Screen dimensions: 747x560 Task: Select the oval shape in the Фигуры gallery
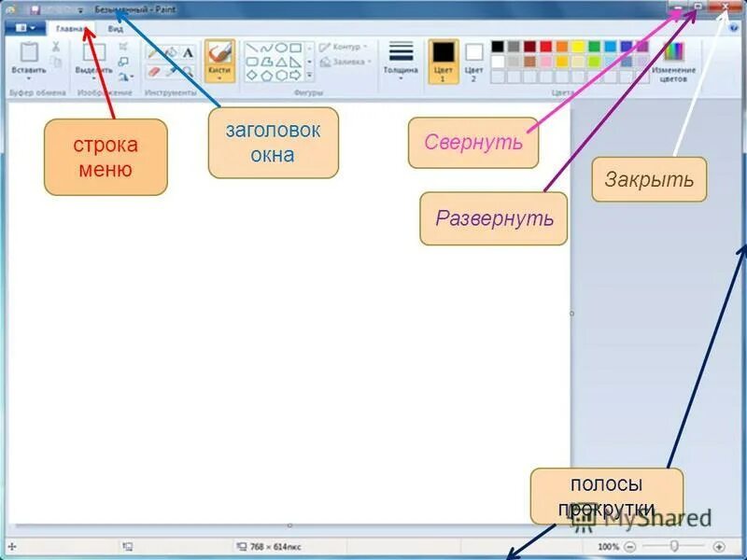tap(281, 48)
